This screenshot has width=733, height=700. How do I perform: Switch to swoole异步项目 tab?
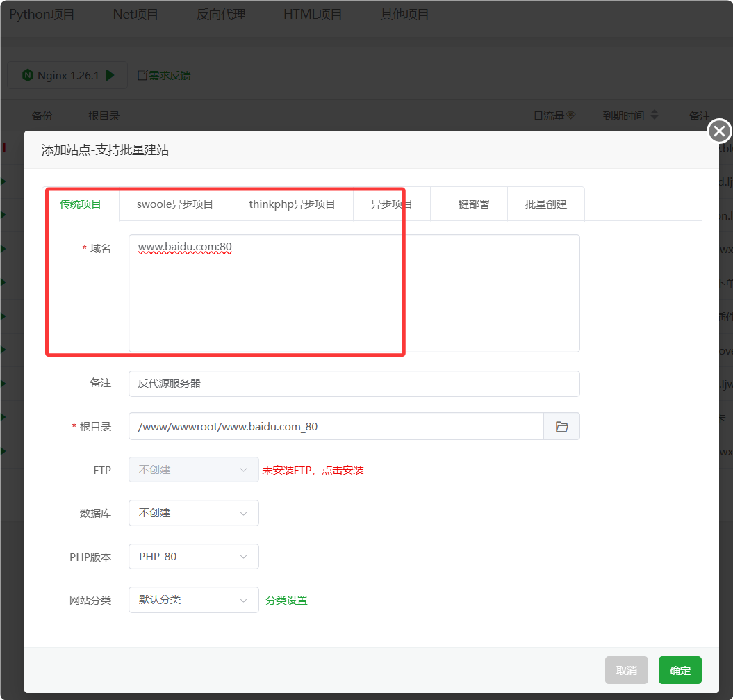coord(174,204)
